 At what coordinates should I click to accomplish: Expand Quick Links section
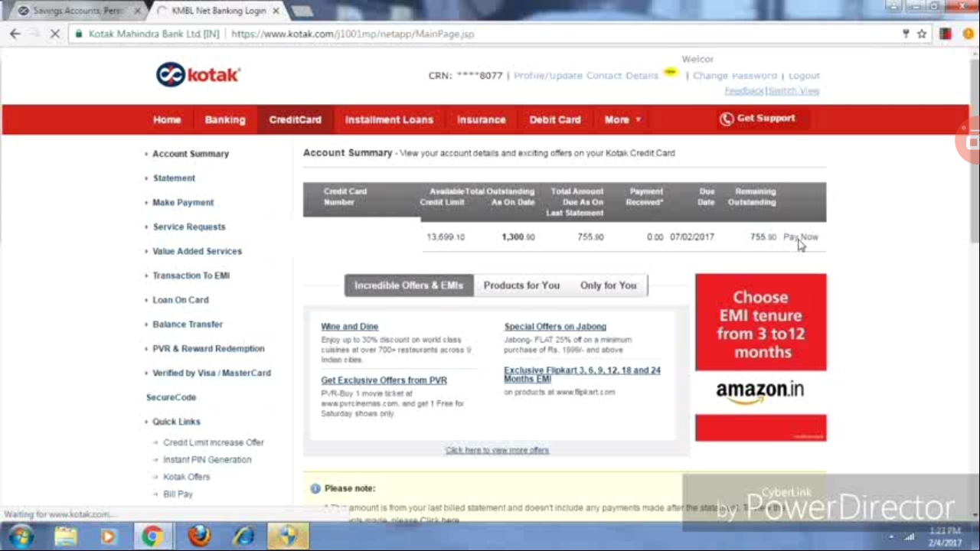[176, 422]
